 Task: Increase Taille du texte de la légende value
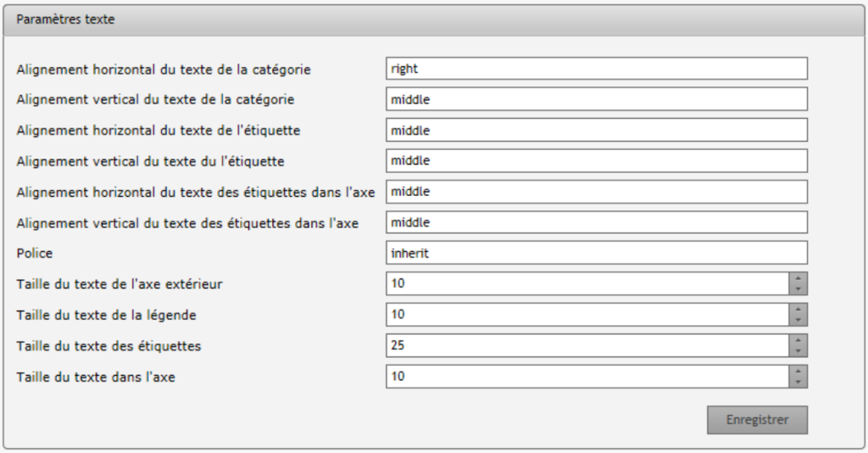click(x=798, y=309)
